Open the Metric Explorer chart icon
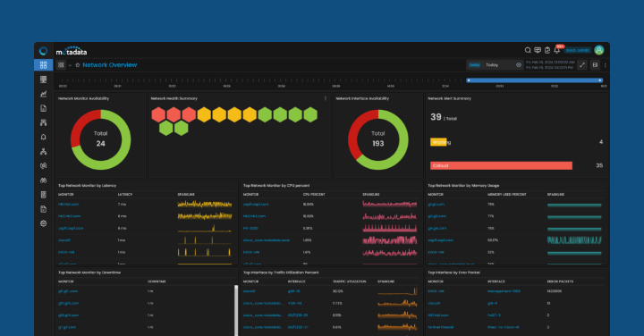The width and height of the screenshot is (644, 336). click(x=43, y=94)
